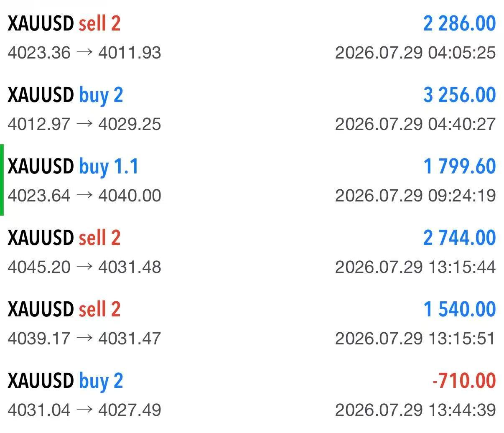This screenshot has height=433, width=504.
Task: Open the XAUUSD buy 1.1 trade row
Action: (252, 180)
